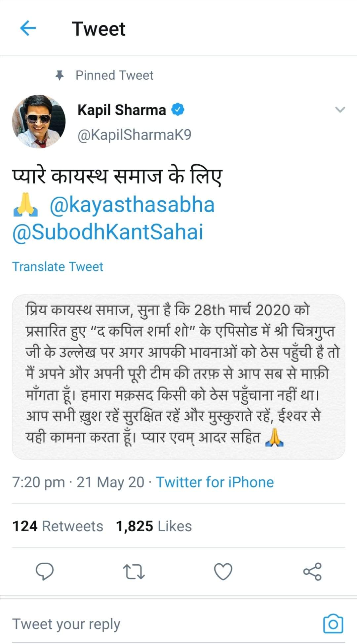Tap the share icon
Screen dimensions: 357x644
(x=312, y=572)
